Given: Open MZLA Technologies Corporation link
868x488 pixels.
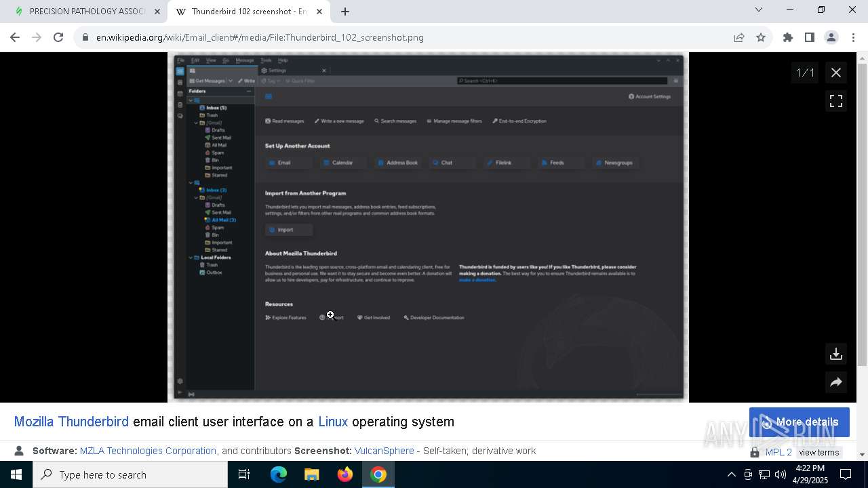Looking at the screenshot, I should 148,451.
